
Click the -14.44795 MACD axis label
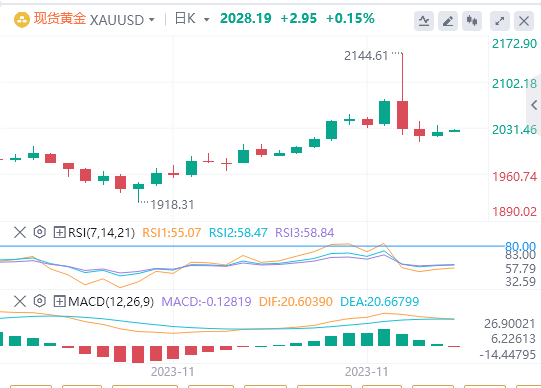(508, 355)
